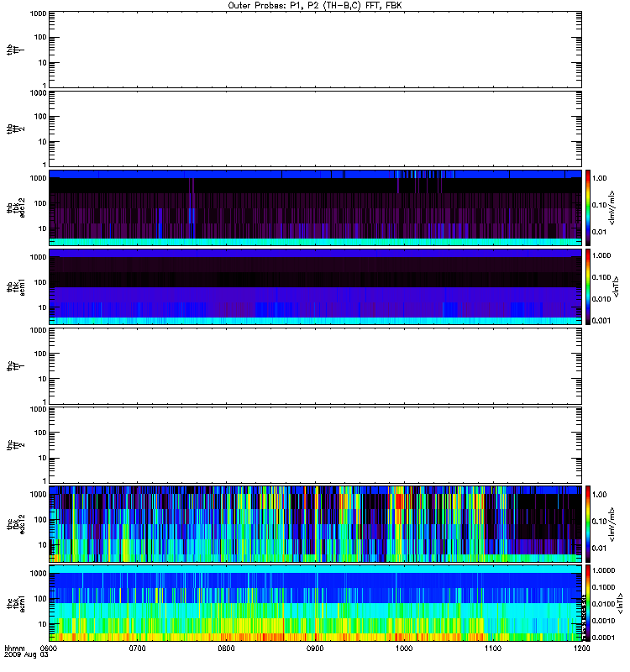Screen dimensions: 630x672
Task: Click the "thb fbk edc12" y-axis title
Action: (16, 207)
